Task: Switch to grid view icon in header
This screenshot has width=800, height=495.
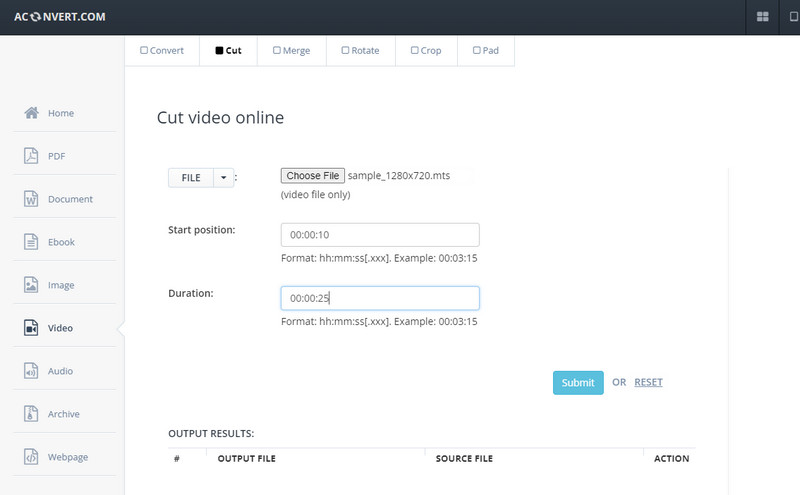Action: point(763,17)
